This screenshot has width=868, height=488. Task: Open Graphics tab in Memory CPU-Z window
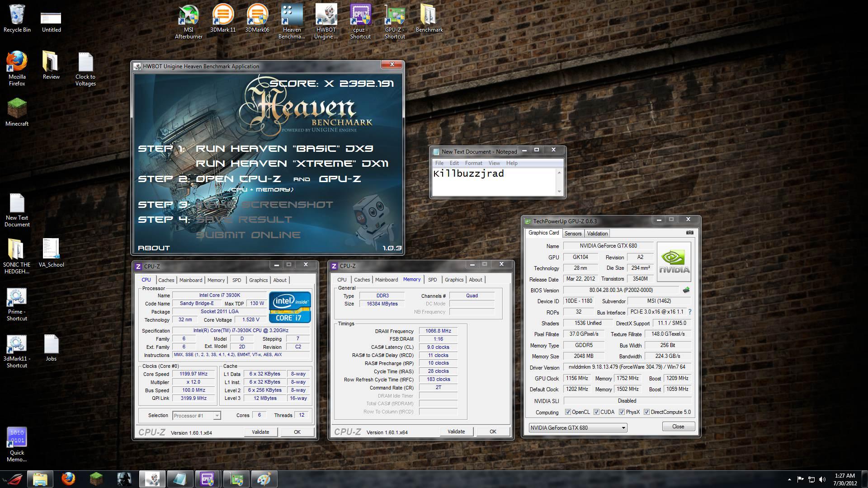click(x=454, y=280)
